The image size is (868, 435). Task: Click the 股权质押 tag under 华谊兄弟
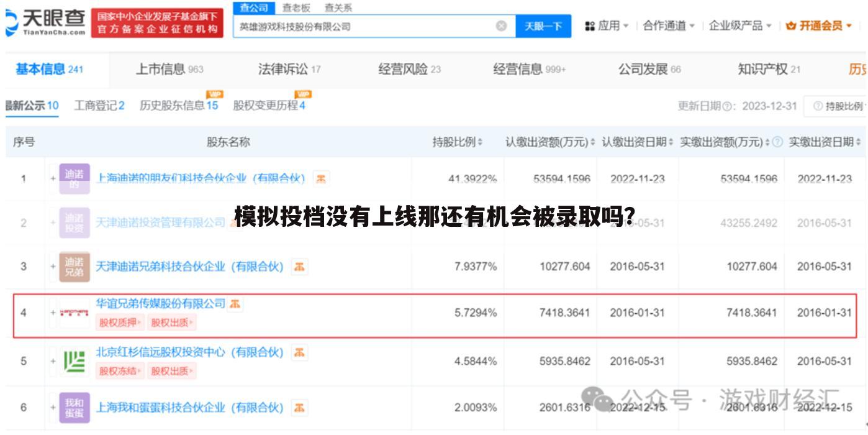120,323
